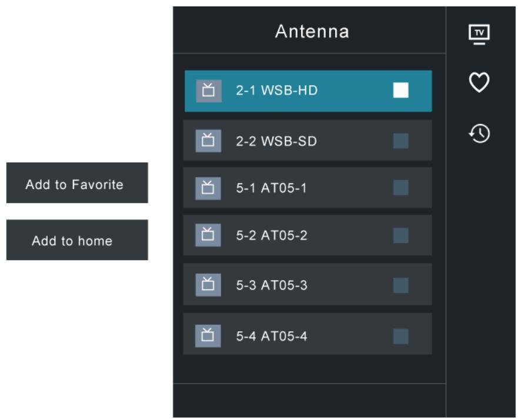Select channel 5-3 AT05-3 name
Viewport: 518px width, 420px height.
coord(272,285)
